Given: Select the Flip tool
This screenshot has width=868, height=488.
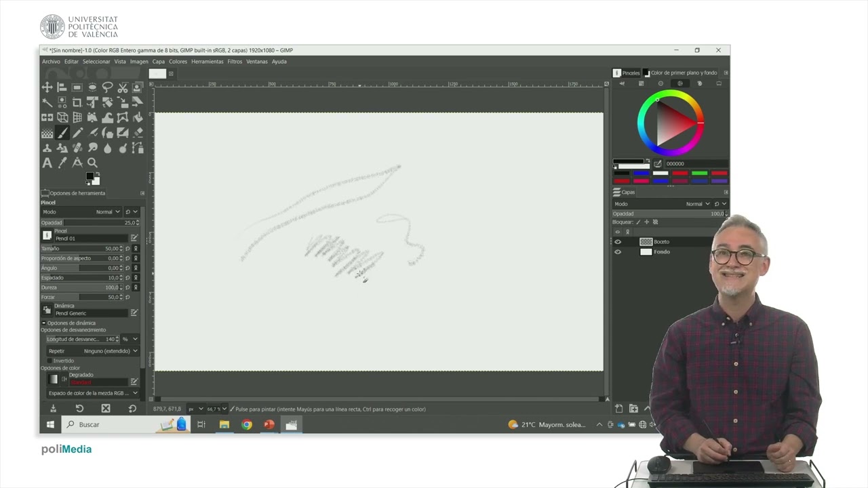Looking at the screenshot, I should [x=47, y=117].
